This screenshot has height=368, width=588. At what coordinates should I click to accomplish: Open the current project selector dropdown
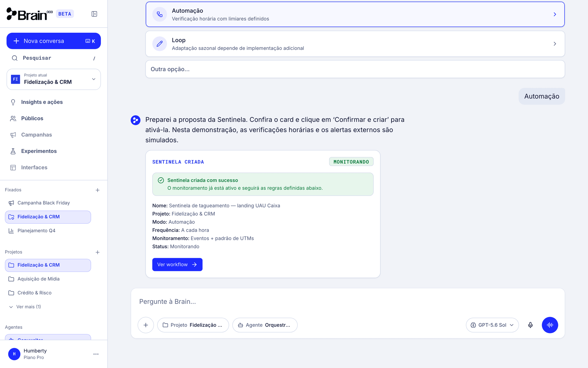coord(54,79)
